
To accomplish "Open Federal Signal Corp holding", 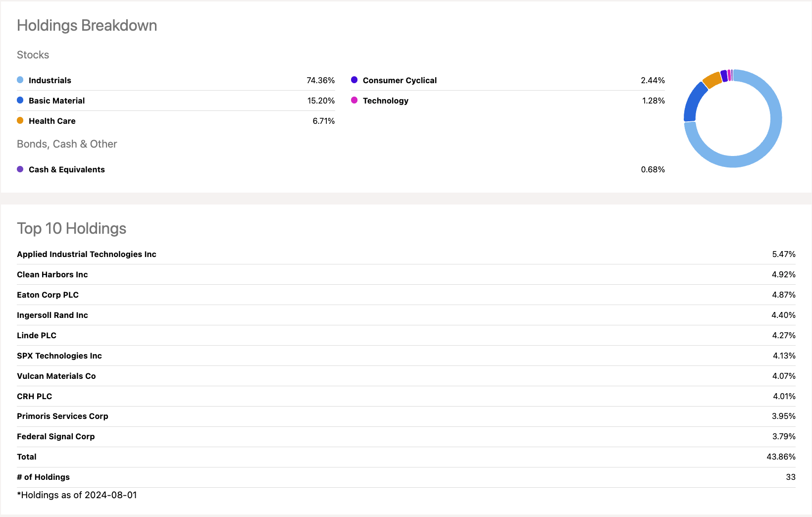I will 56,437.
